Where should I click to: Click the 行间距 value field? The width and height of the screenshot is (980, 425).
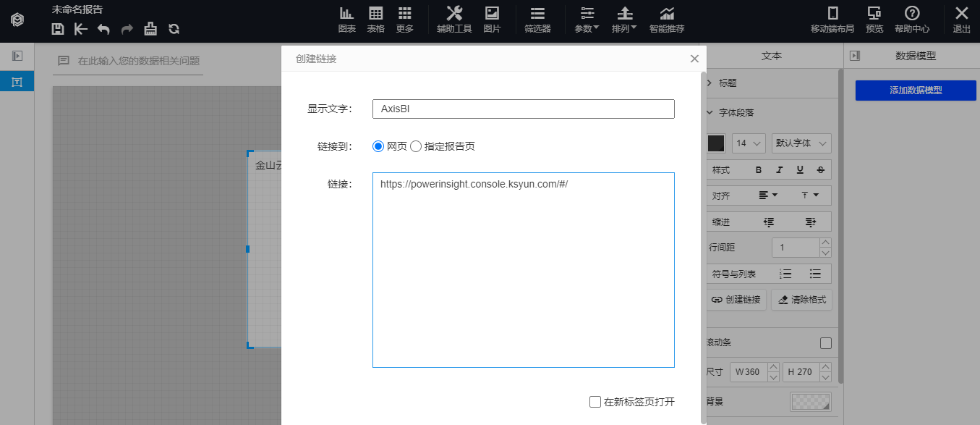(x=796, y=248)
